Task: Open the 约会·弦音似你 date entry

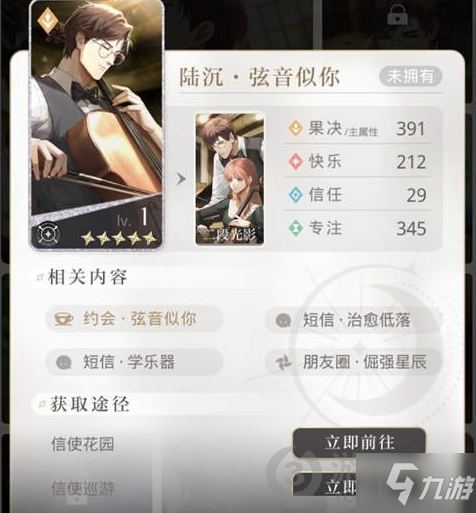Action: click(134, 319)
